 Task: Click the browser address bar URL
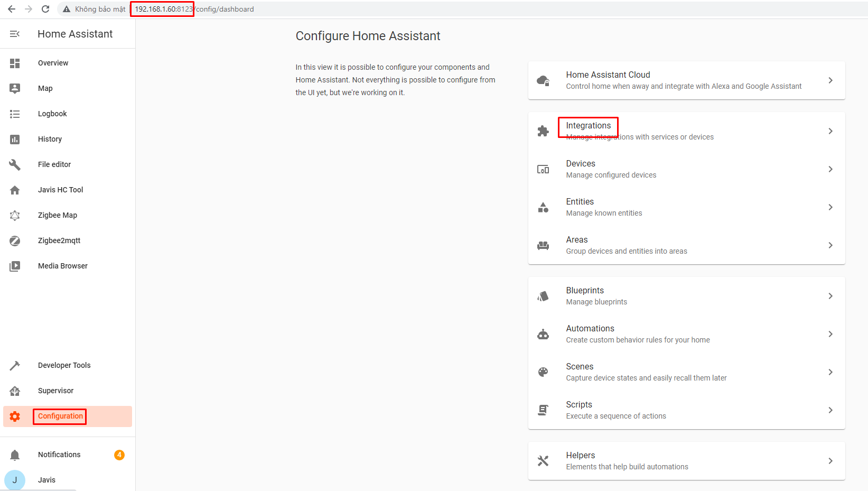194,9
